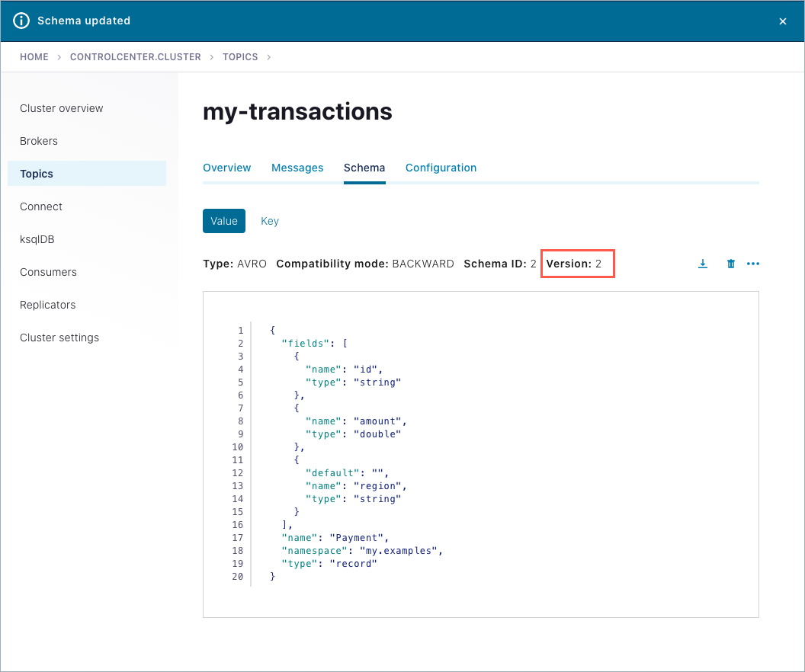Open Cluster overview in sidebar
Viewport: 805px width, 672px height.
(62, 108)
